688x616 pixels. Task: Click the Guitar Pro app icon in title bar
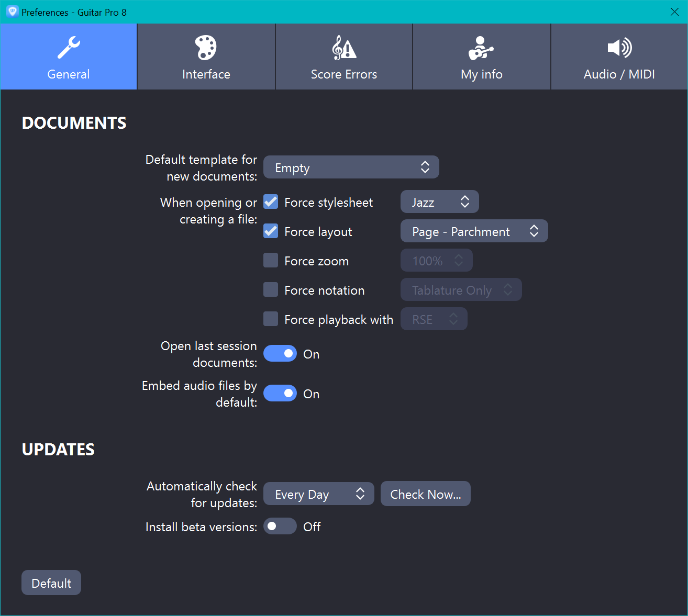12,12
